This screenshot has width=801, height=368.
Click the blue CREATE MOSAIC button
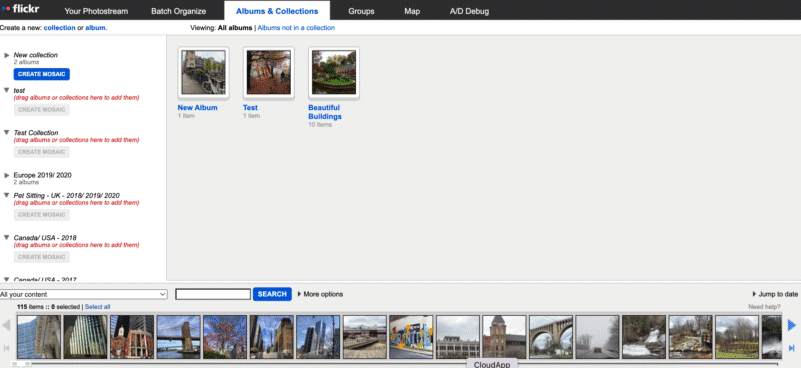(x=42, y=74)
